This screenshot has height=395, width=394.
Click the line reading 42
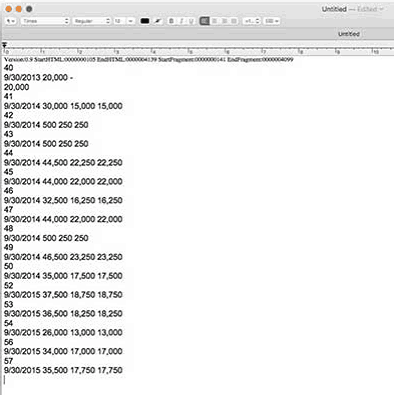click(9, 115)
